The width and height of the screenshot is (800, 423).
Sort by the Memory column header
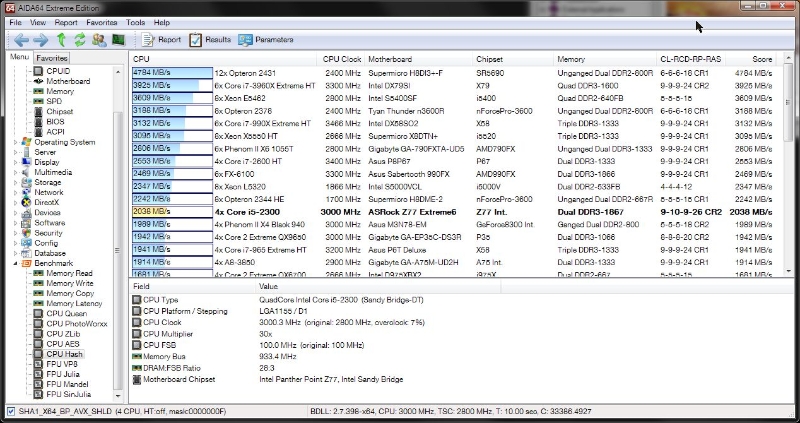605,59
